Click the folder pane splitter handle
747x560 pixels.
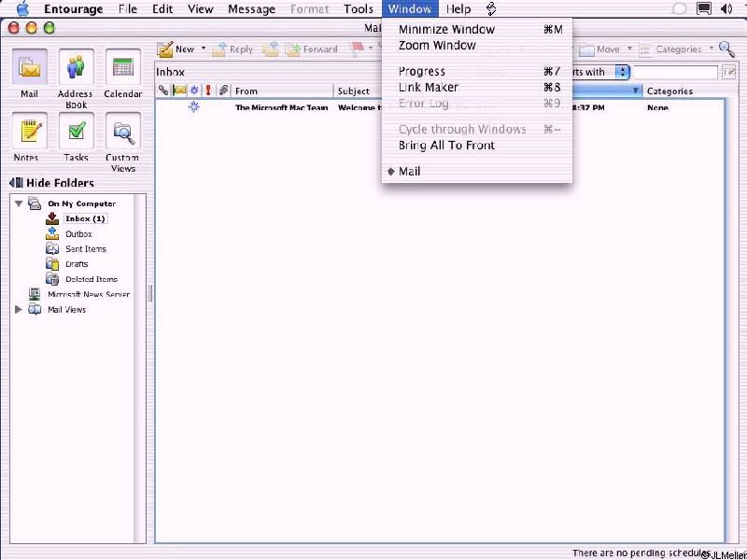[x=150, y=293]
